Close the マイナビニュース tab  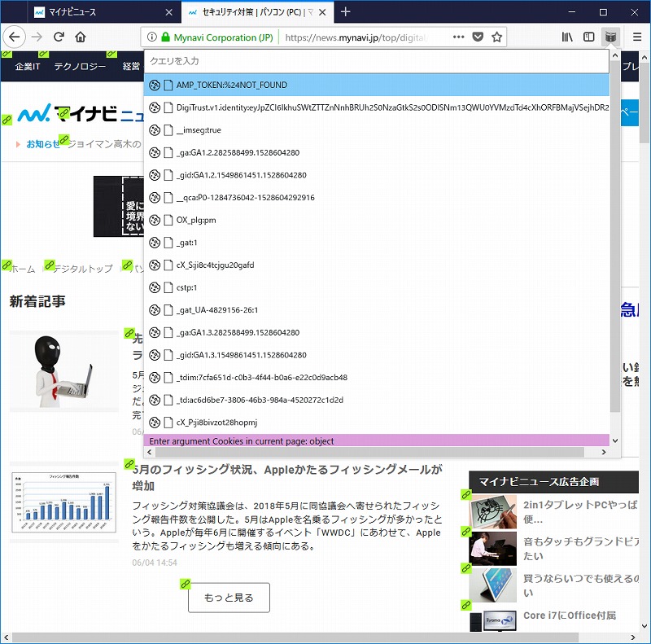point(168,12)
